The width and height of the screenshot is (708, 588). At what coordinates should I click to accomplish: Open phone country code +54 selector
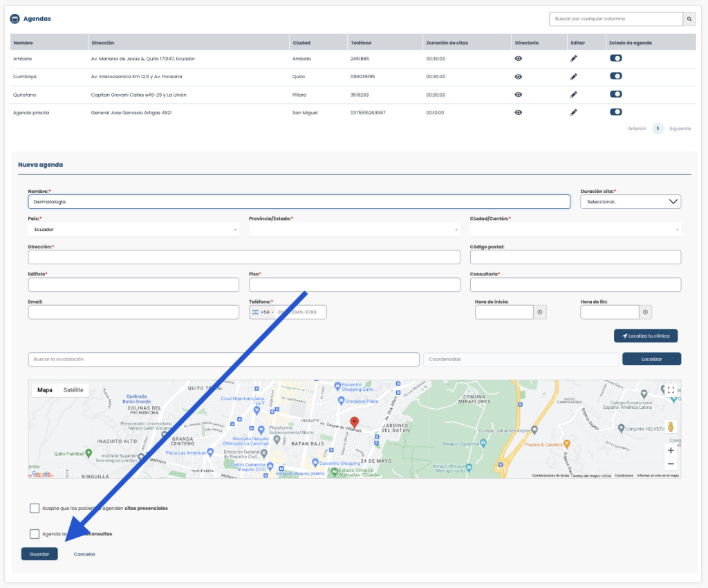(x=263, y=312)
